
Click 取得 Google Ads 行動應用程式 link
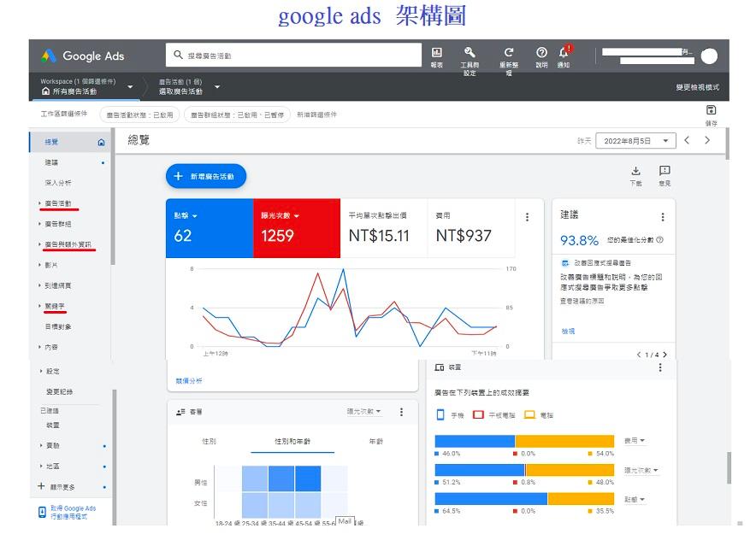pos(74,513)
